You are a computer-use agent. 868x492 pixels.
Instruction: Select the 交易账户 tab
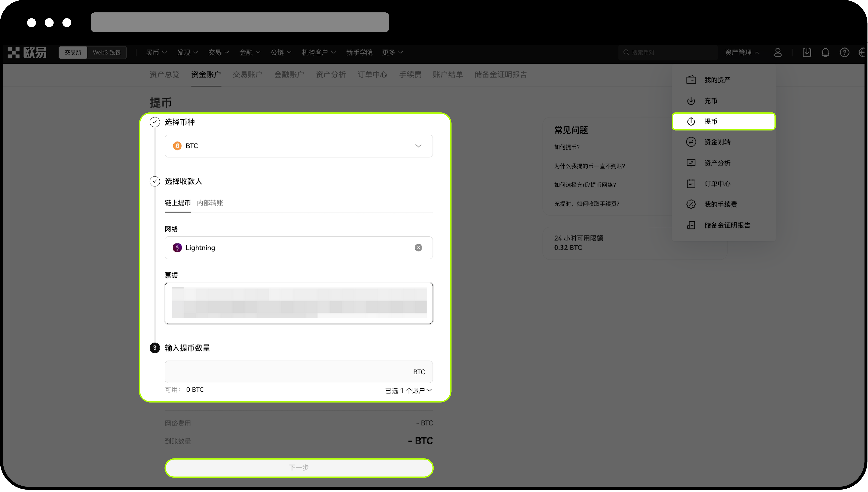[248, 75]
